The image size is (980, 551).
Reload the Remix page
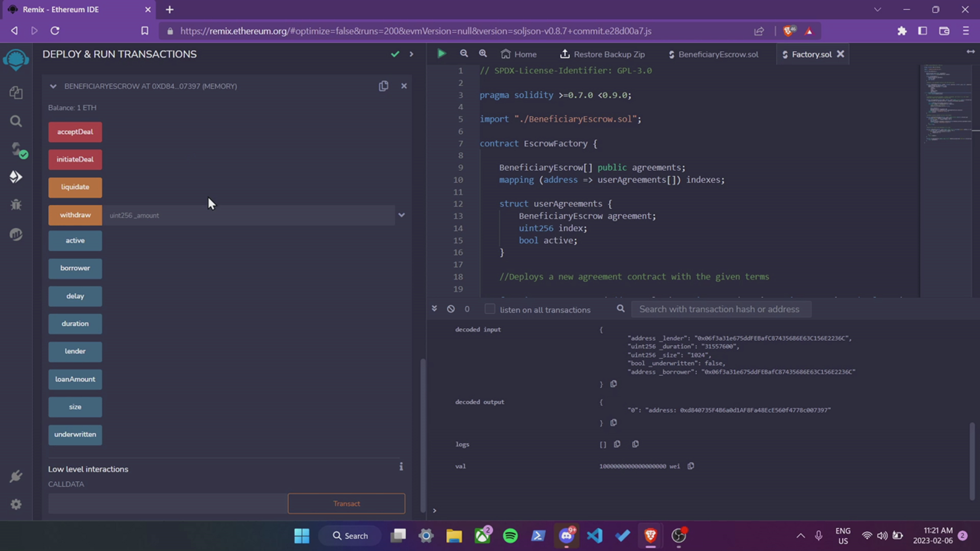point(55,31)
